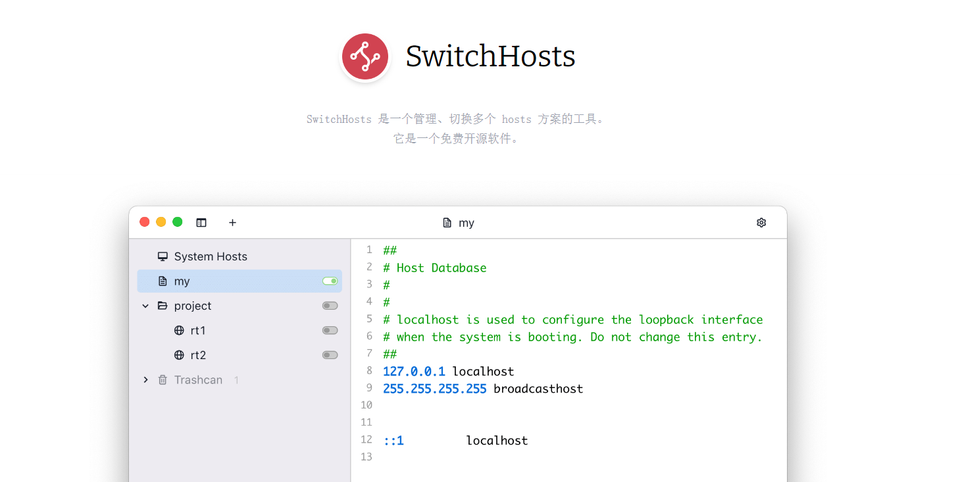Select the rt1 remote hosts item
The height and width of the screenshot is (482, 960).
(198, 331)
